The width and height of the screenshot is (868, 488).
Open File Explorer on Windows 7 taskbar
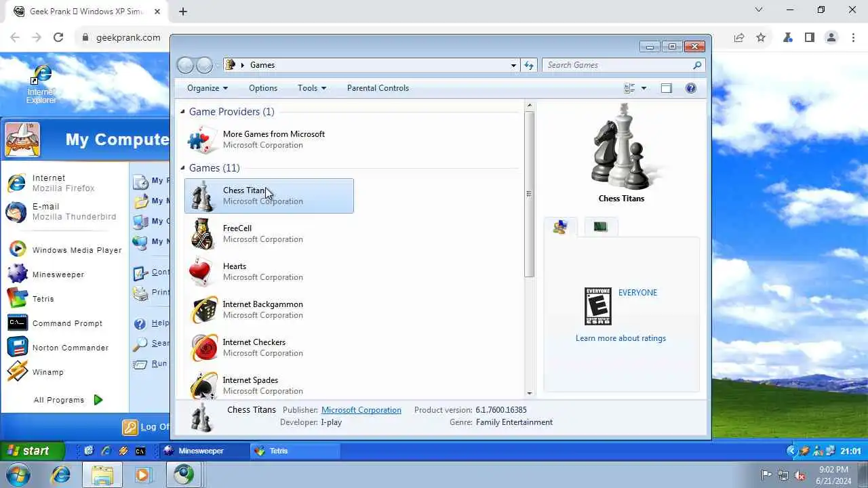[102, 474]
